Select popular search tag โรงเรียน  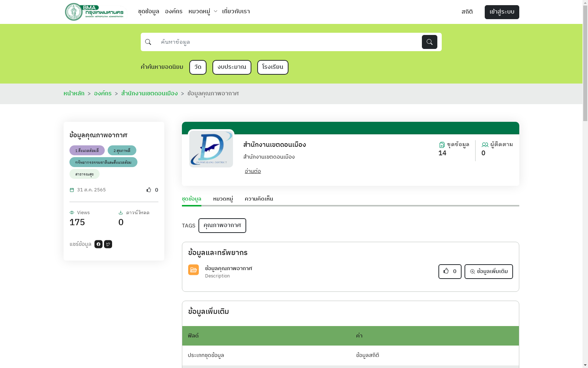pyautogui.click(x=273, y=67)
